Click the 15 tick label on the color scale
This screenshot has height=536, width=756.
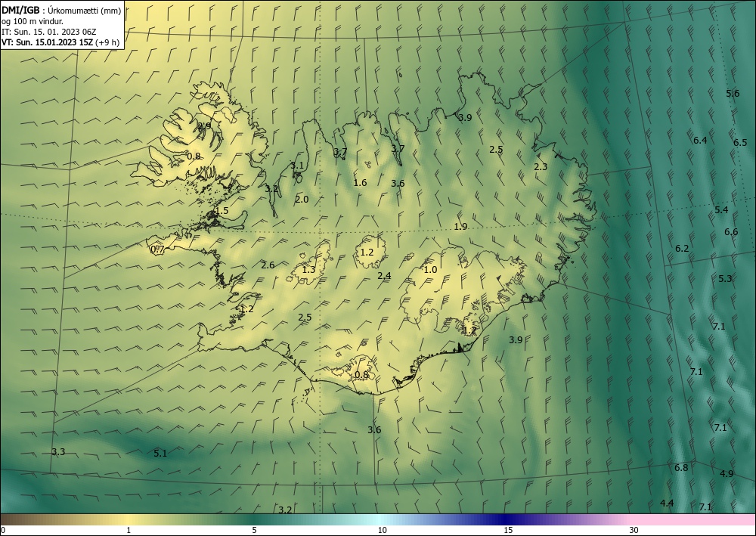508,530
